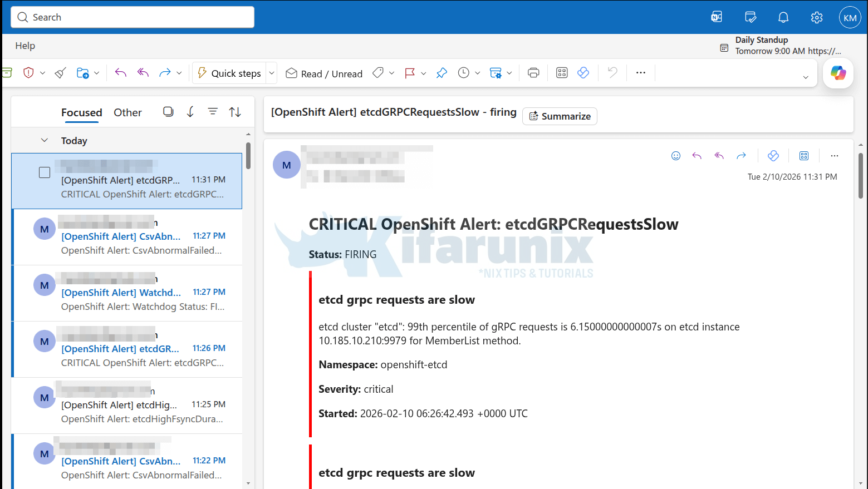
Task: Switch to the Other inbox tab
Action: pyautogui.click(x=127, y=112)
